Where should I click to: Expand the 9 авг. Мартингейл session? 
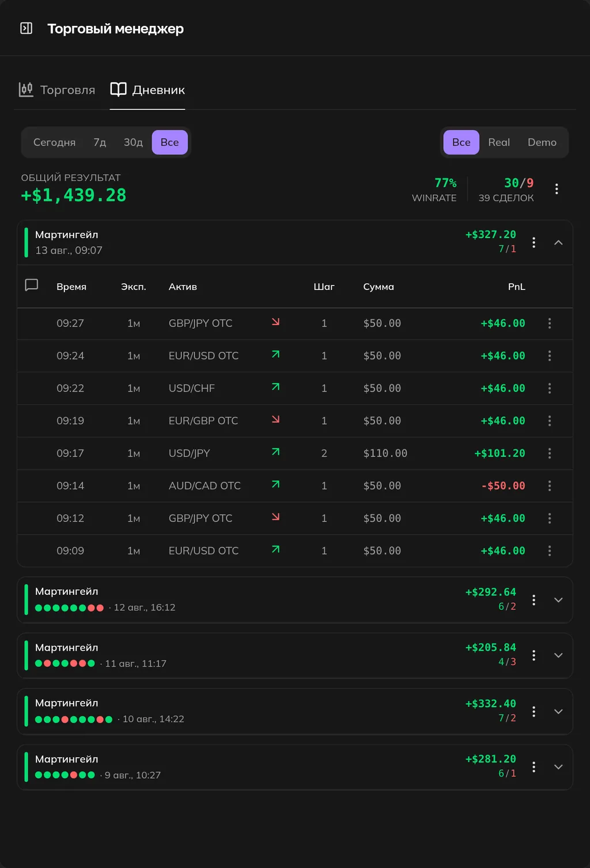point(558,767)
